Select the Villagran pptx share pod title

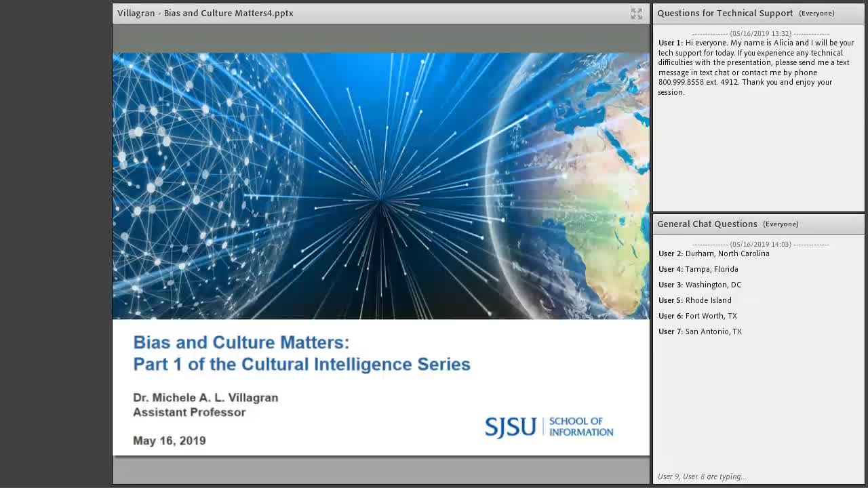coord(205,13)
